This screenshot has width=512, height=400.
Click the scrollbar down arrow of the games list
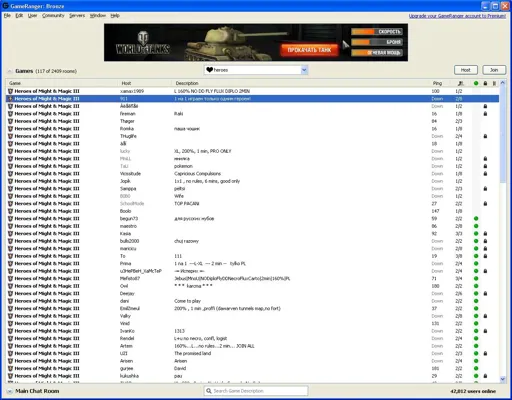click(503, 379)
